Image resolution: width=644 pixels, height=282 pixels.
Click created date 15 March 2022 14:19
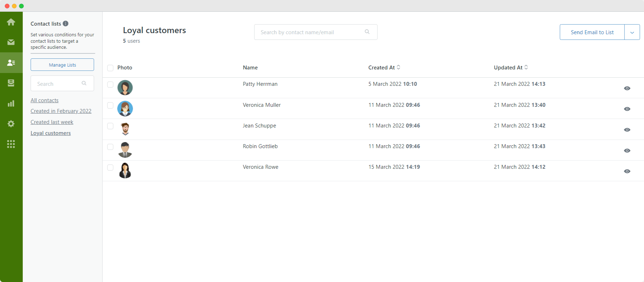[x=394, y=167]
